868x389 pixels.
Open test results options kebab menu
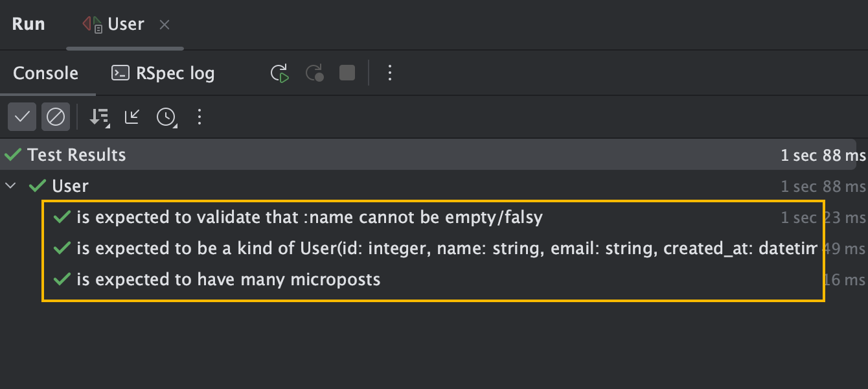coord(200,117)
